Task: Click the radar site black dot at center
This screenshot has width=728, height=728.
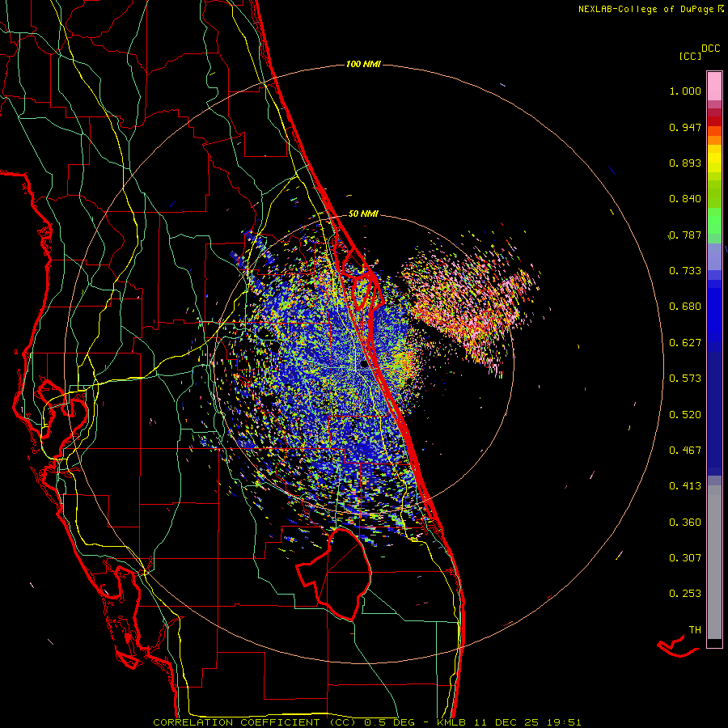Action: pos(365,364)
